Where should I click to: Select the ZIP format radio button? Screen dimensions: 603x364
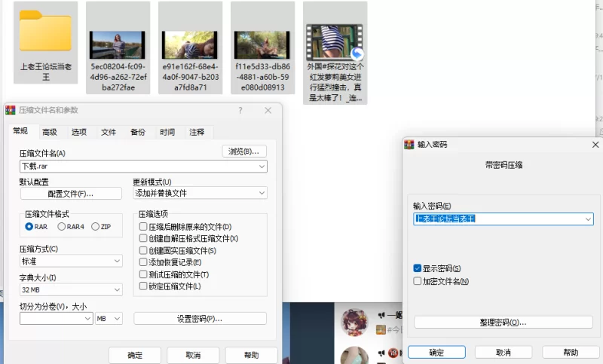96,227
